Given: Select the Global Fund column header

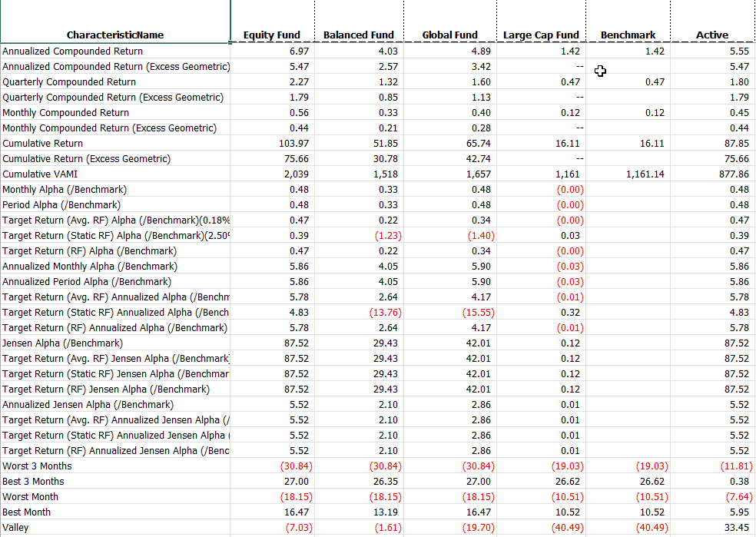Looking at the screenshot, I should pyautogui.click(x=449, y=35).
